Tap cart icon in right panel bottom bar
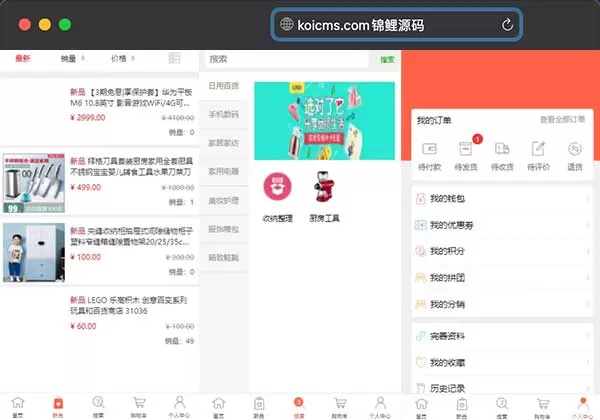This screenshot has height=420, width=600. pyautogui.click(x=543, y=404)
